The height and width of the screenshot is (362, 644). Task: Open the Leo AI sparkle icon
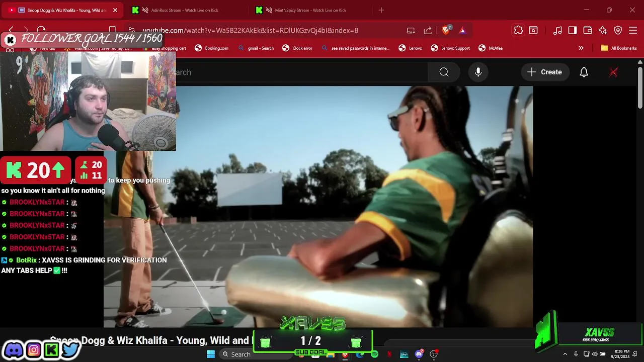click(x=603, y=30)
